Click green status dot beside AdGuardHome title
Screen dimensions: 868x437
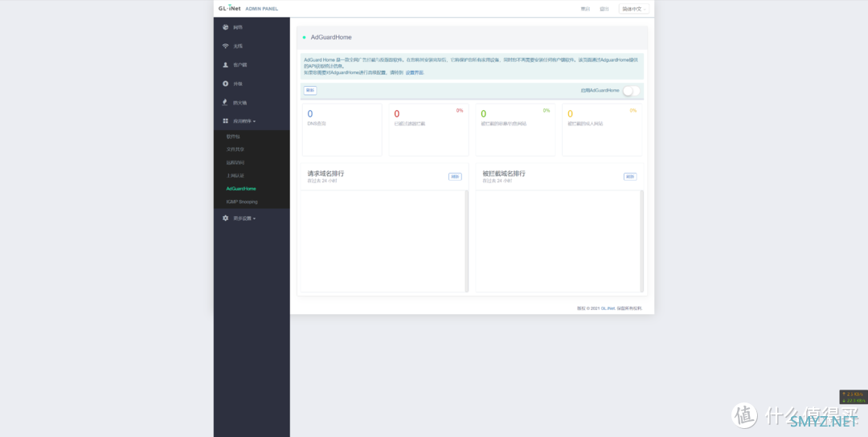(x=304, y=38)
